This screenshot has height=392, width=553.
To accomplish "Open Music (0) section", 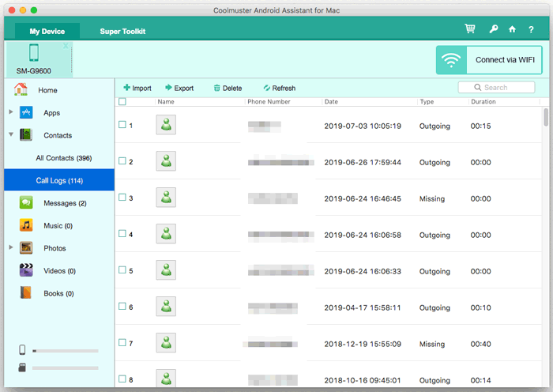I will [58, 226].
